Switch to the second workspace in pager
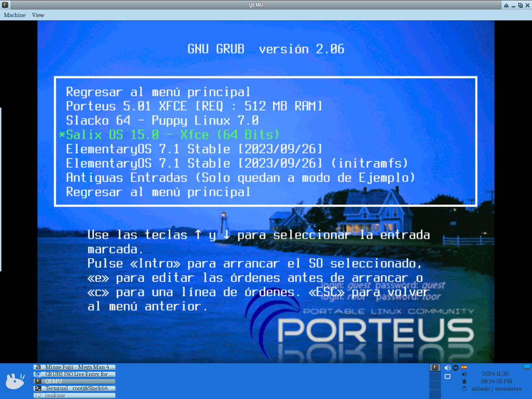 (435, 376)
